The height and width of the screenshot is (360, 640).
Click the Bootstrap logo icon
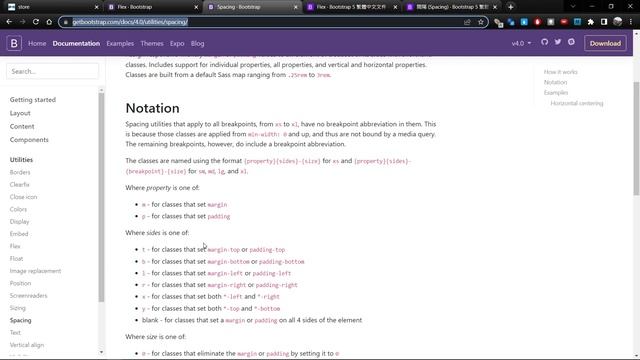(x=14, y=43)
